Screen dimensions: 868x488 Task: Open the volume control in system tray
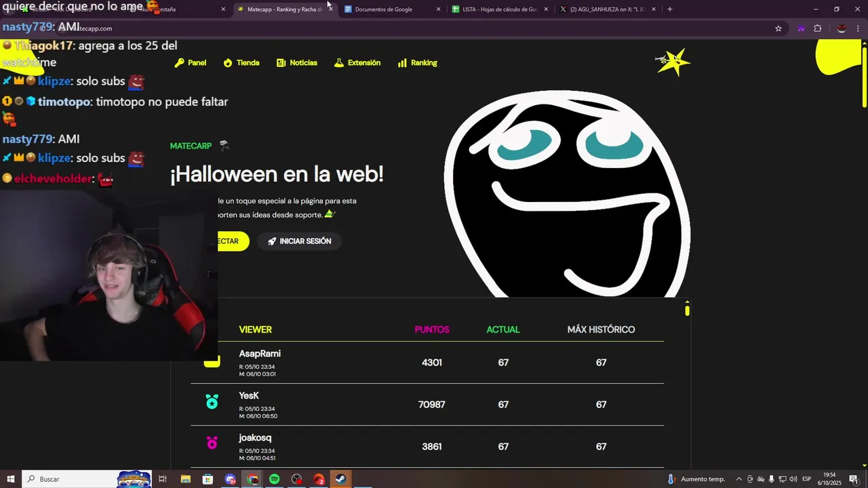[x=793, y=479]
